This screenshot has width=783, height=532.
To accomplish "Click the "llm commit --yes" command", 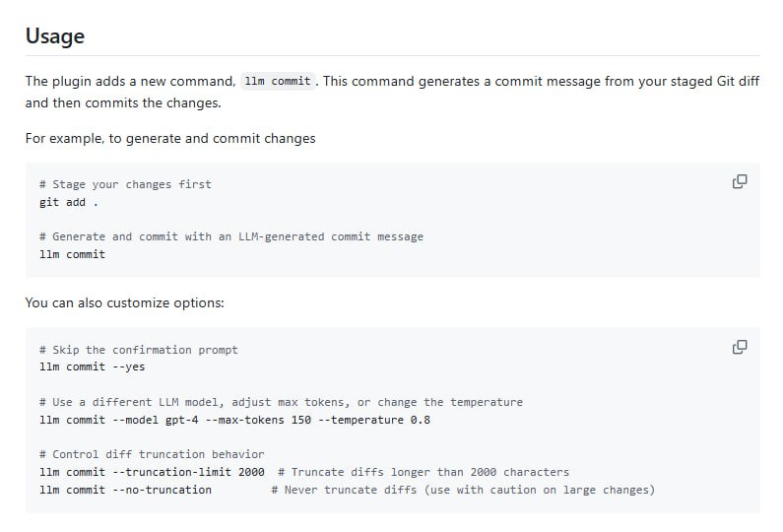I will tap(93, 366).
